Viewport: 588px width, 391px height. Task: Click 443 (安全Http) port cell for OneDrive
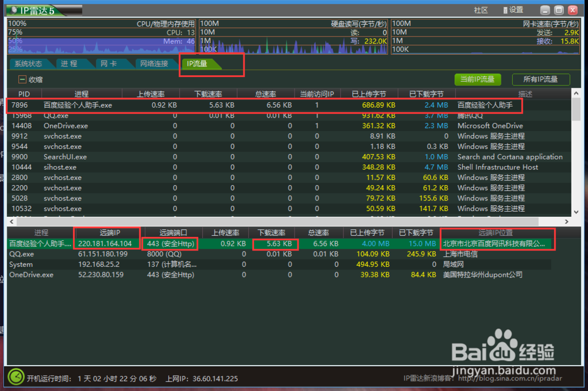[x=171, y=275]
